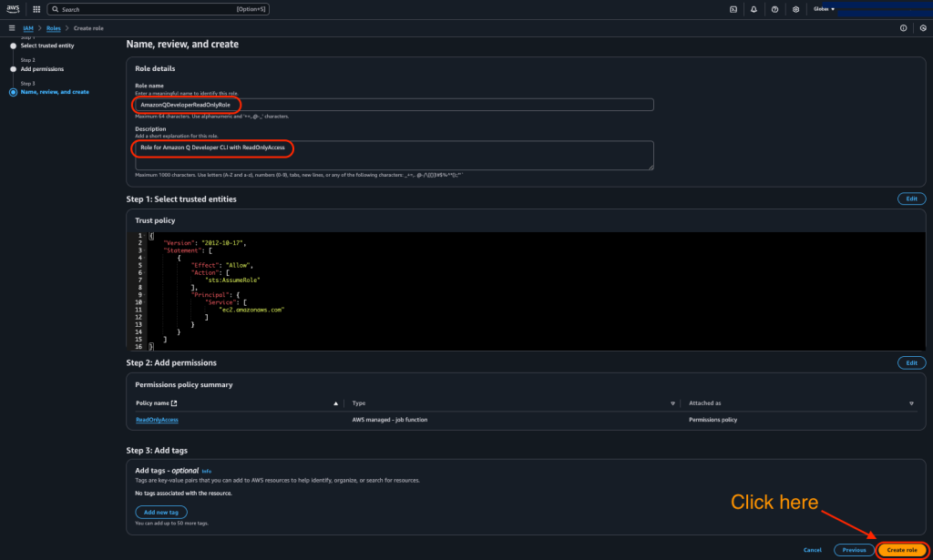933x560 pixels.
Task: Open the Type column filter arrow
Action: pyautogui.click(x=673, y=403)
